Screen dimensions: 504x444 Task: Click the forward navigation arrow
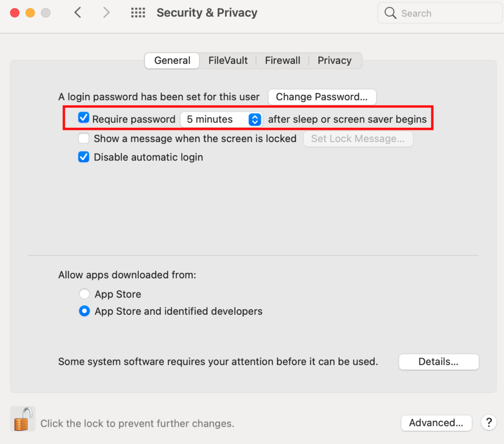[106, 13]
